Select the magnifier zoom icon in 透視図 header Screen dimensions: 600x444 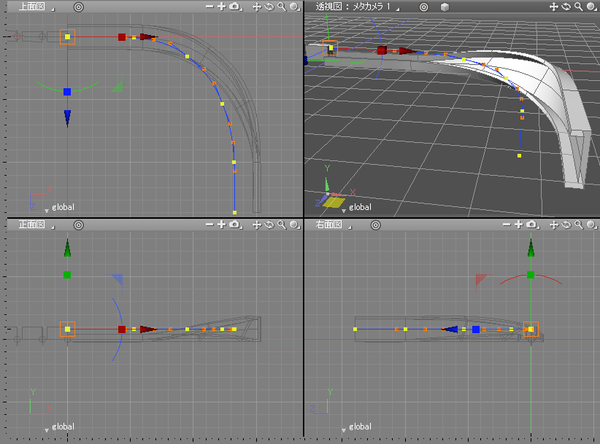click(x=579, y=7)
